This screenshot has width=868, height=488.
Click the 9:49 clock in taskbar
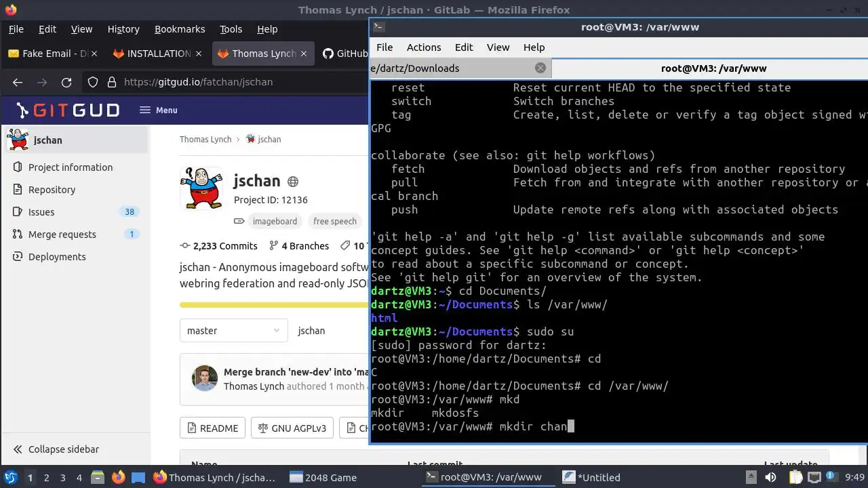point(854,477)
